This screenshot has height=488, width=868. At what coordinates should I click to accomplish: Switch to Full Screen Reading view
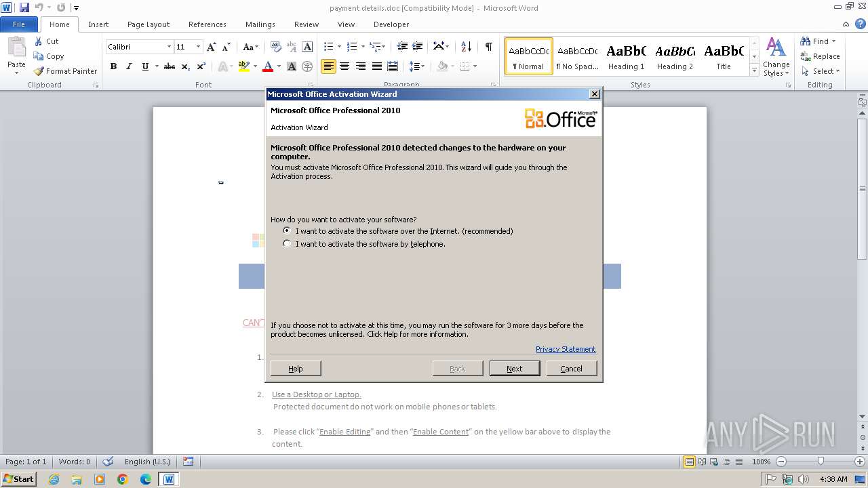tap(702, 462)
